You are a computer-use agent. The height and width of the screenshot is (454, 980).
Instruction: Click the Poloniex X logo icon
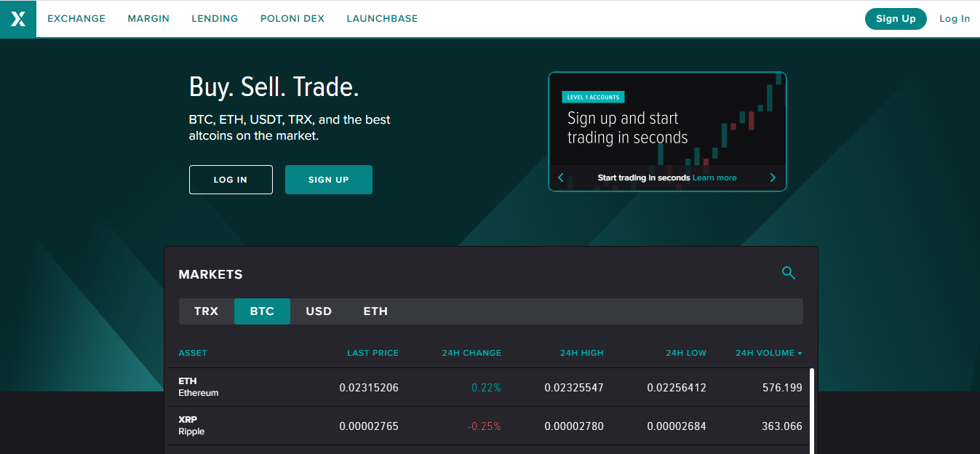18,19
